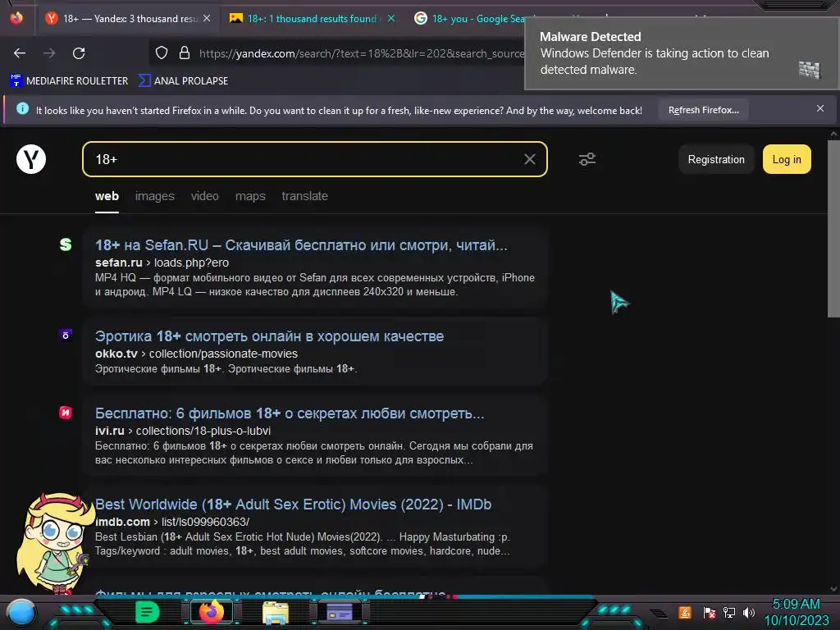840x630 pixels.
Task: Click the site security padlock icon
Action: pos(185,52)
